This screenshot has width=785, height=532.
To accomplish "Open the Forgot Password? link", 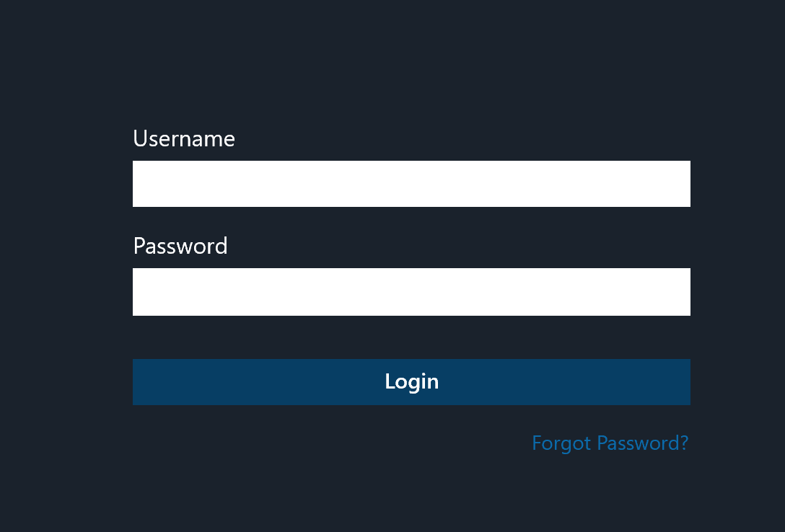I will point(610,443).
